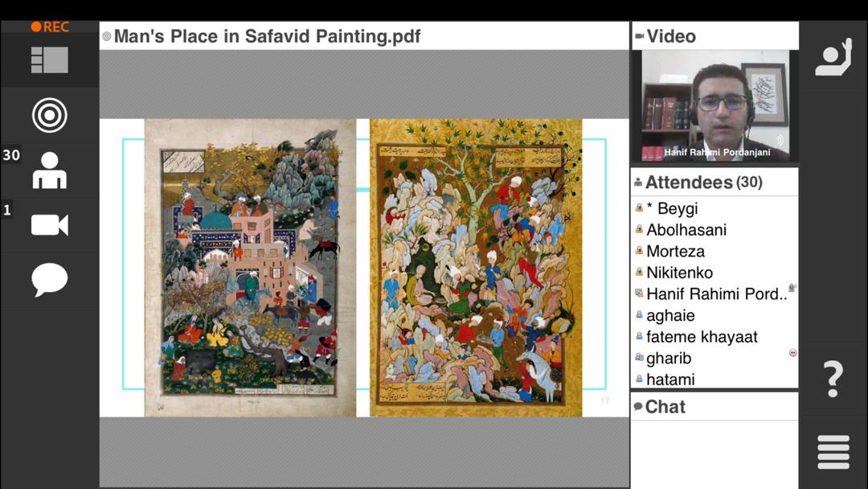Click the left Safavid painting with castle

tap(250, 268)
